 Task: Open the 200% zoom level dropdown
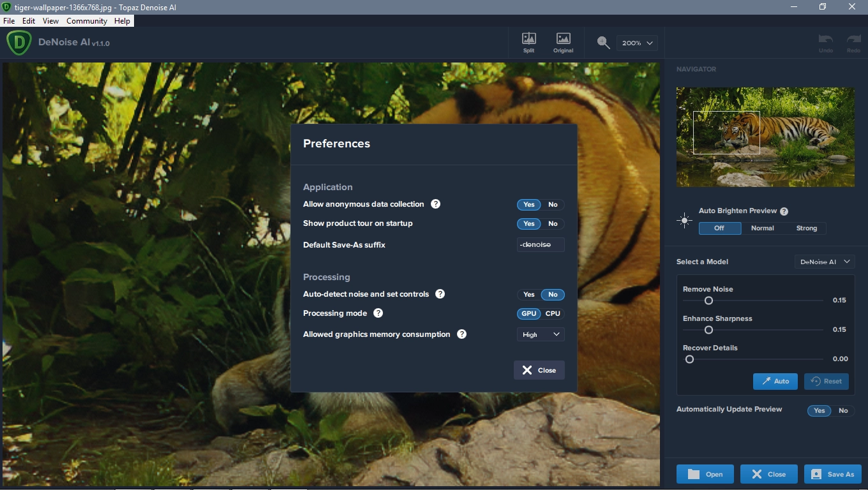(637, 43)
